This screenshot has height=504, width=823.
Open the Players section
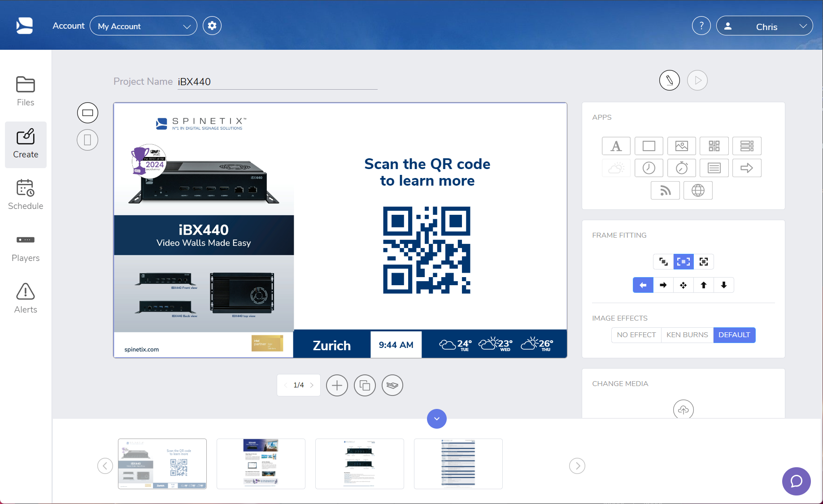(26, 248)
